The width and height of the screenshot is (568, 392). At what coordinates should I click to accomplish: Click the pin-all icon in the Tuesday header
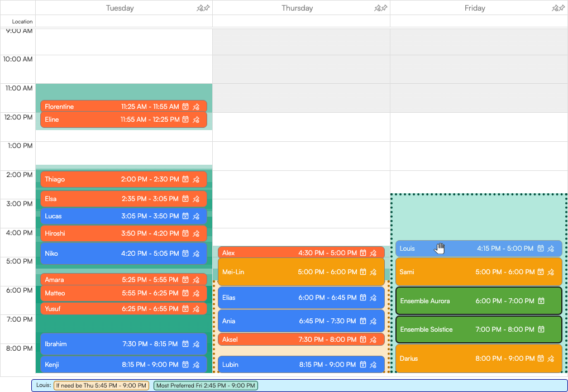pyautogui.click(x=207, y=8)
